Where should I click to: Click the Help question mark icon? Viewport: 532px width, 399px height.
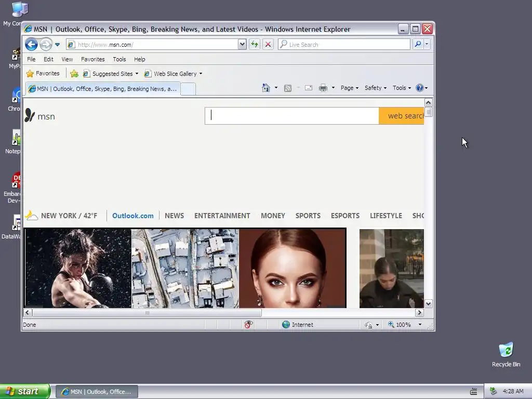point(420,88)
